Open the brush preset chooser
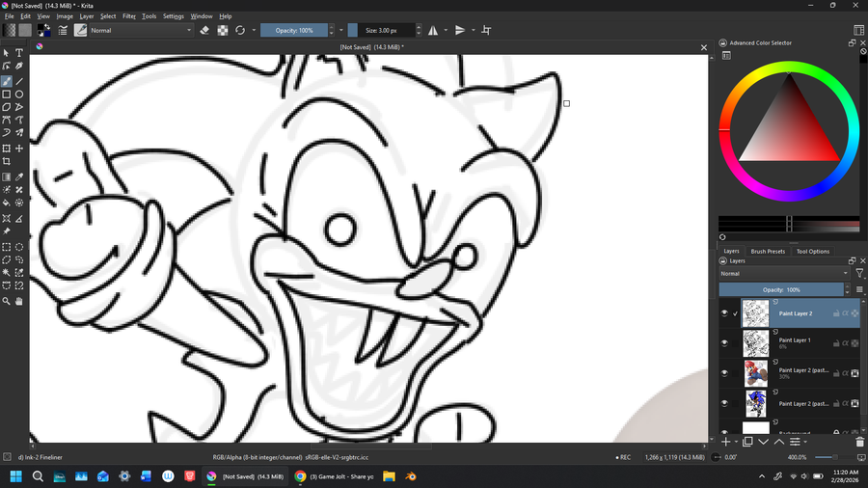The width and height of the screenshot is (868, 488). tap(80, 31)
